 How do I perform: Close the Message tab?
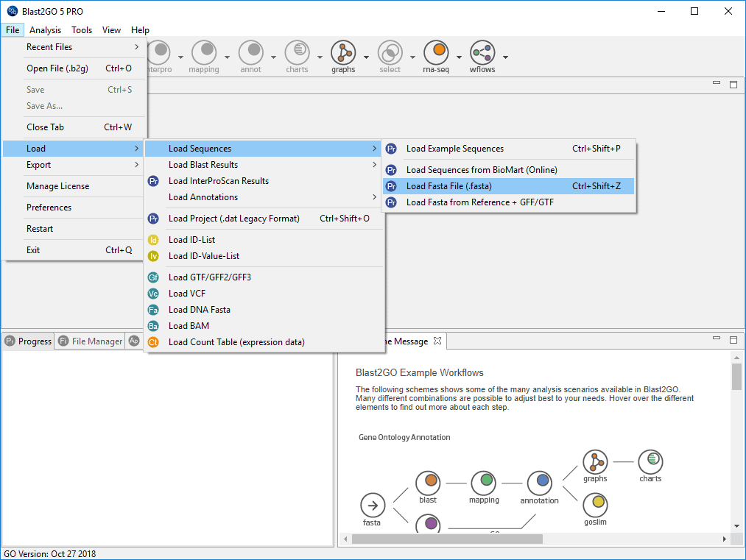(x=437, y=341)
